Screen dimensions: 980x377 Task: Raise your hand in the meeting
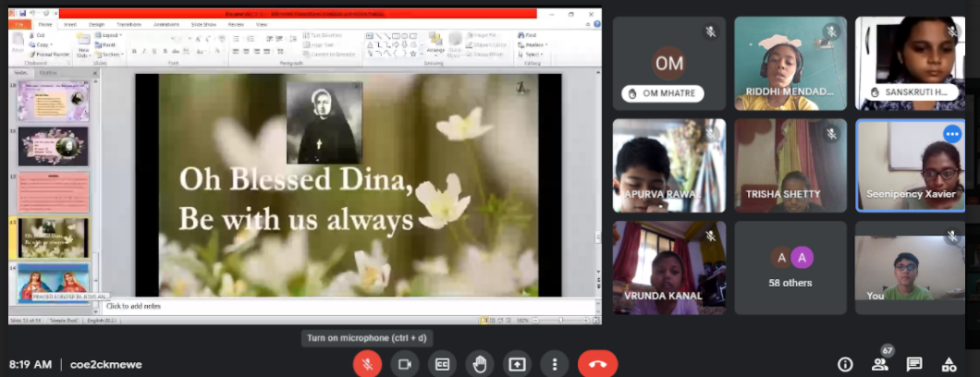click(479, 364)
